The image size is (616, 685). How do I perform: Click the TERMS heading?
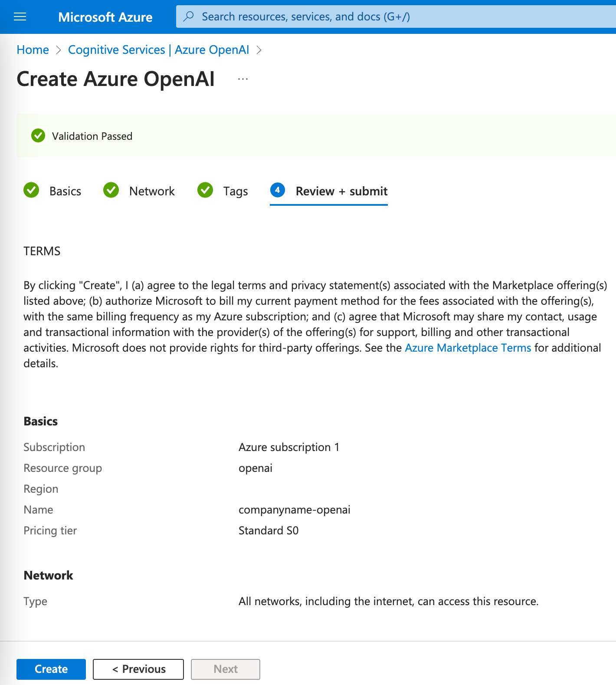click(42, 251)
